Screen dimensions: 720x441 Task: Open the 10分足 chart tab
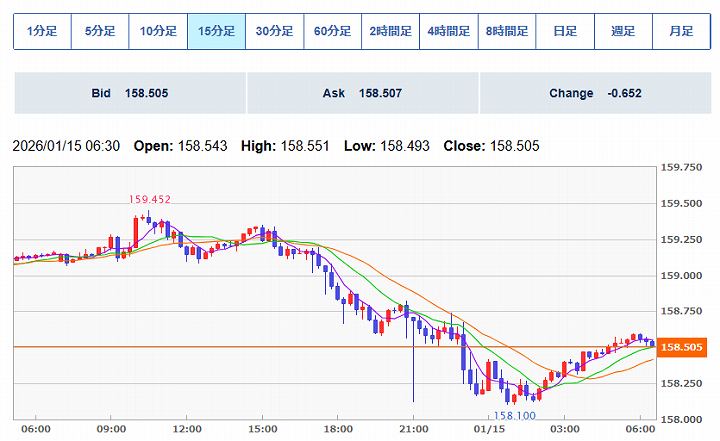coord(158,31)
